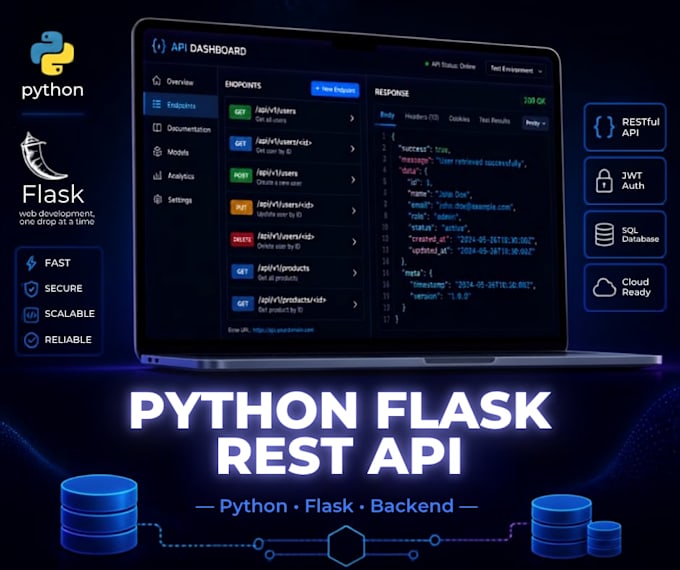Open Settings via the gear icon
Viewport: 680px width, 570px height.
[x=158, y=199]
